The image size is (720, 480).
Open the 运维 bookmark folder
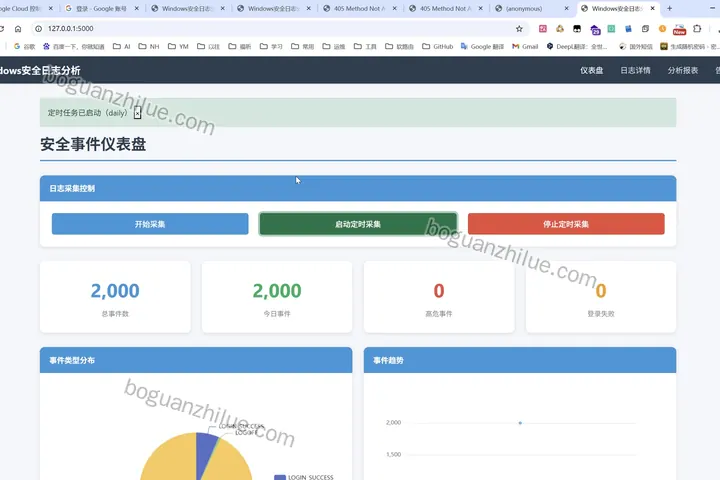coord(334,46)
